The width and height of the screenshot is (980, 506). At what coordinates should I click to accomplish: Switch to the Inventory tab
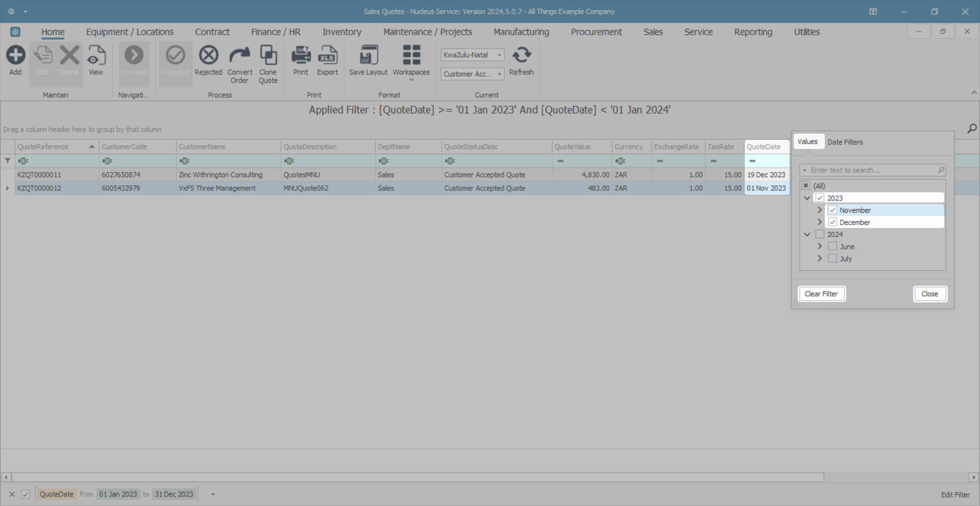[x=342, y=32]
